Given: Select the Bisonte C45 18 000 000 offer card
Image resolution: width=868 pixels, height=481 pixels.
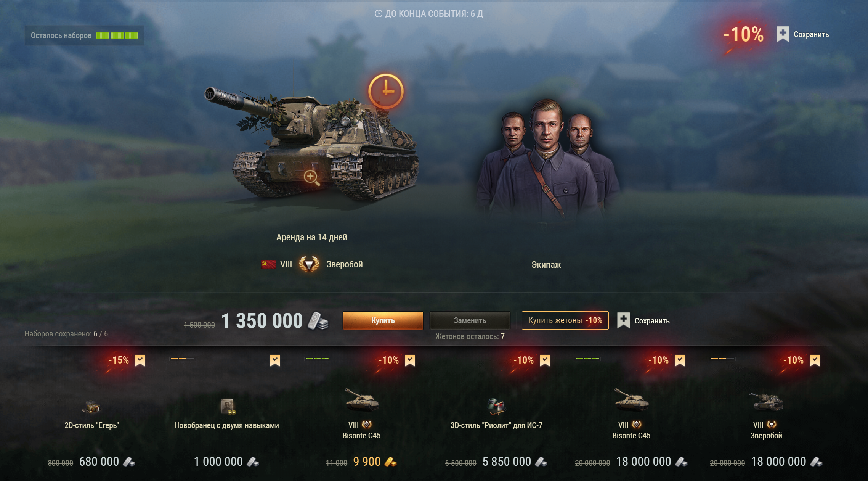Looking at the screenshot, I should tap(631, 412).
